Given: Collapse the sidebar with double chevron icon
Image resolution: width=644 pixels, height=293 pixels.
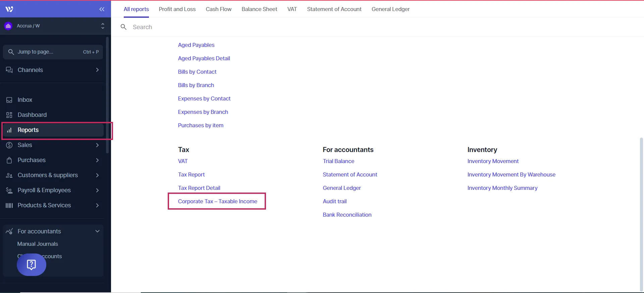Looking at the screenshot, I should (102, 9).
